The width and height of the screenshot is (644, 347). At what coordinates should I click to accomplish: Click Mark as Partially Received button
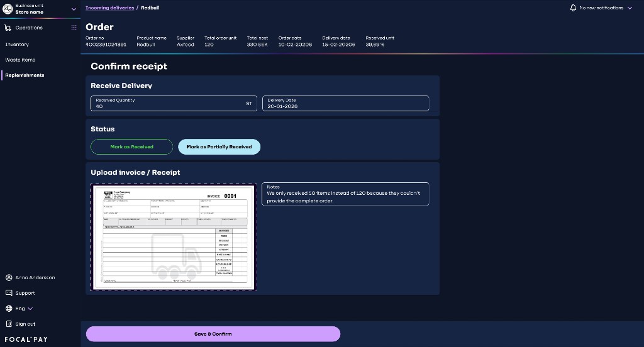pyautogui.click(x=219, y=146)
